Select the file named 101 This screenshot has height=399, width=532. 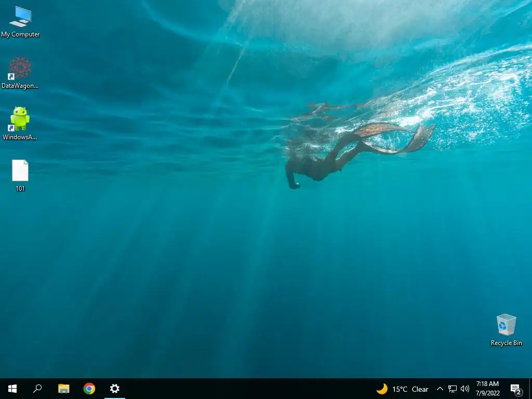point(20,176)
